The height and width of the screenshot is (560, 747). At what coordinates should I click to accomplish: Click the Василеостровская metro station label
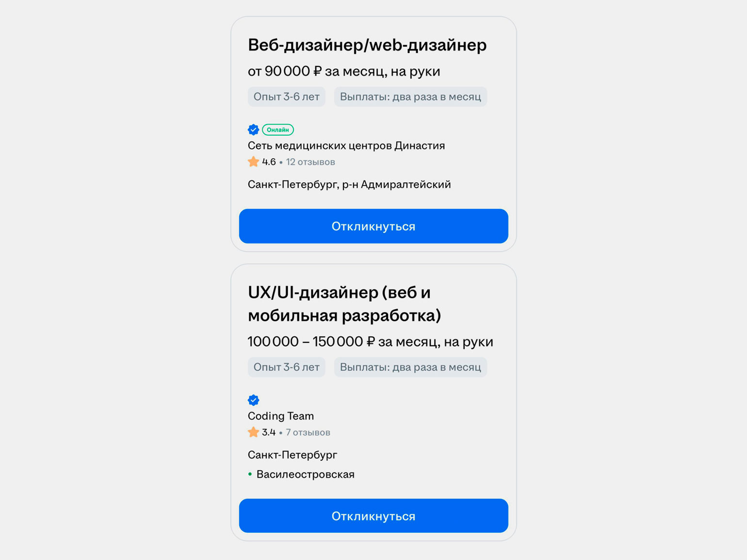click(x=305, y=474)
